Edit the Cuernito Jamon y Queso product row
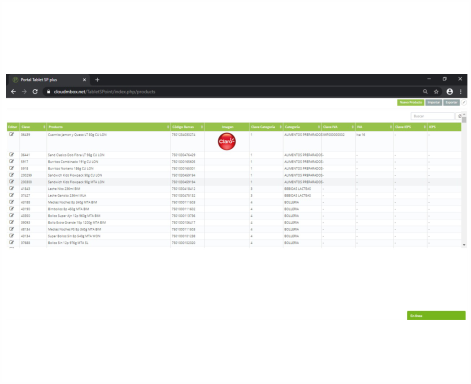Viewport: 471px width, 384px height. [x=11, y=134]
